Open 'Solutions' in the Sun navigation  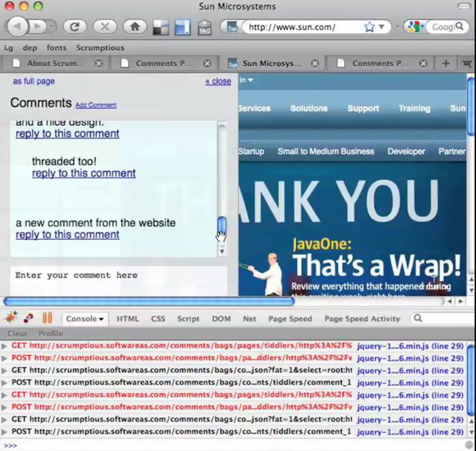point(309,108)
